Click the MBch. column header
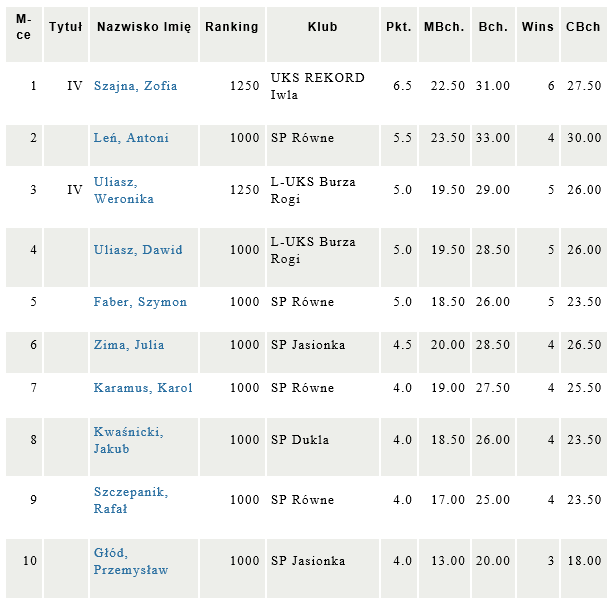This screenshot has height=604, width=611. (x=444, y=27)
